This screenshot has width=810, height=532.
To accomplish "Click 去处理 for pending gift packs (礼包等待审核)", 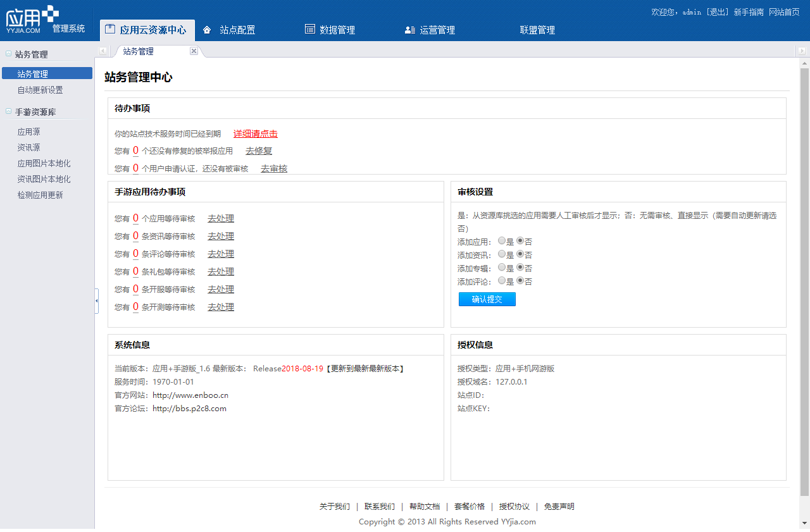I will pyautogui.click(x=221, y=271).
